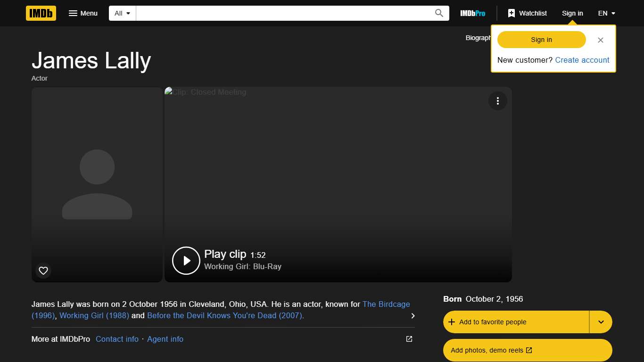Click the plus icon on Add to favorite people

click(452, 321)
